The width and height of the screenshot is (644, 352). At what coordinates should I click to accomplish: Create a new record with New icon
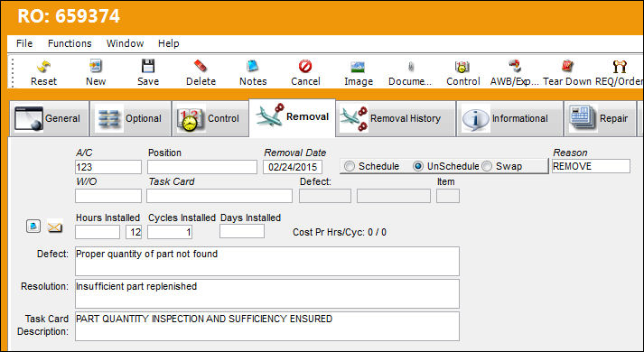(x=96, y=66)
